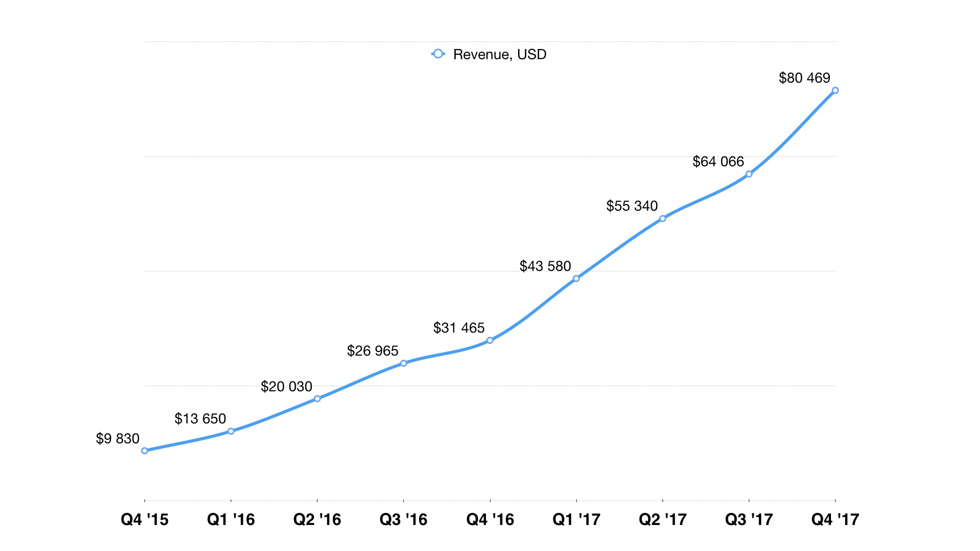Image resolution: width=980 pixels, height=551 pixels.
Task: Select the Q3 '16 data point marker
Action: (403, 363)
